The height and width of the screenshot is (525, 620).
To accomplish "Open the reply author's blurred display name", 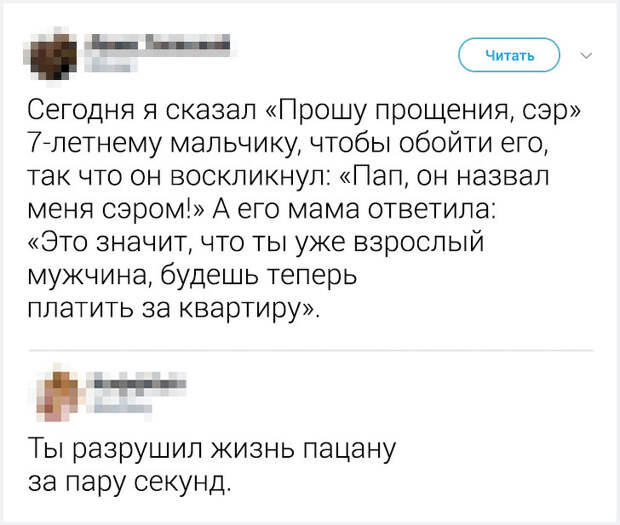I will tap(138, 383).
